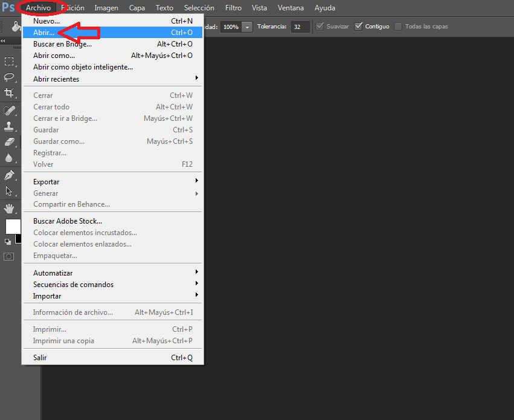Click the Registrar... menu entry
This screenshot has height=420, width=514.
[112, 152]
